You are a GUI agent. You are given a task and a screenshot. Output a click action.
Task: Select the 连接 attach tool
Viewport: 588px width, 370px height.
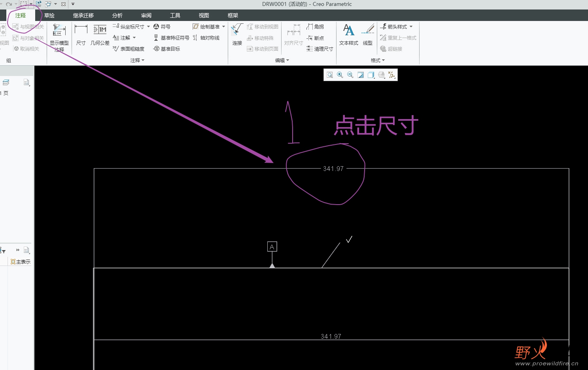(x=237, y=34)
